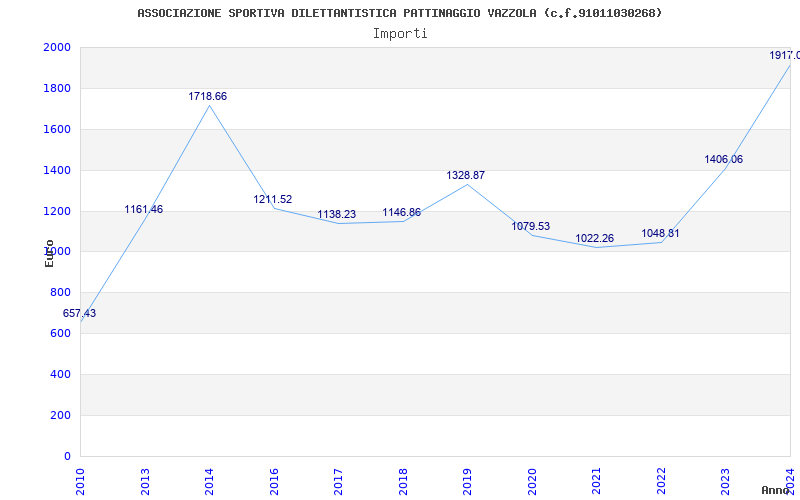Image resolution: width=800 pixels, height=500 pixels.
Task: Select the data label 1211.52
Action: (x=273, y=199)
